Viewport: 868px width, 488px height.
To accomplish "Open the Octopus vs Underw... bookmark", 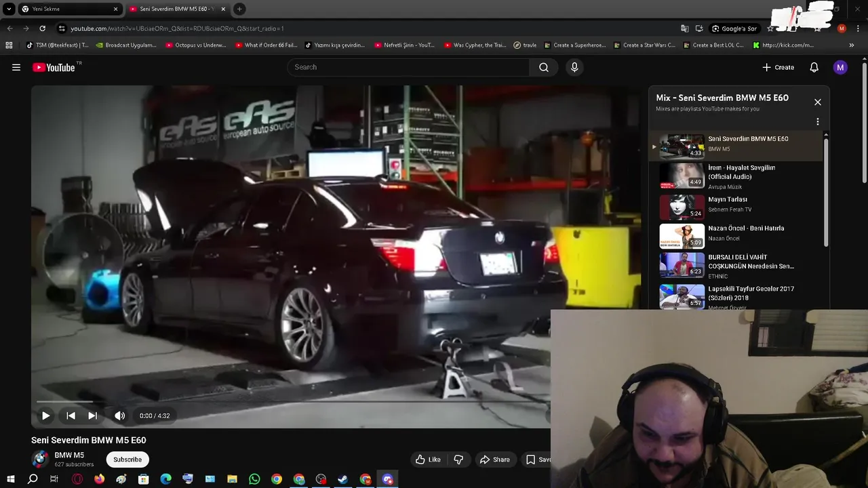I will click(196, 45).
